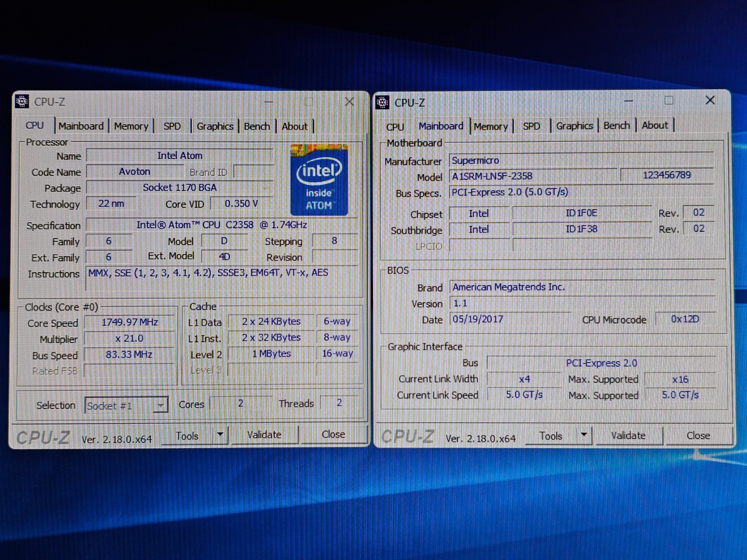Click the instructions list field
This screenshot has width=747, height=560.
tap(222, 279)
